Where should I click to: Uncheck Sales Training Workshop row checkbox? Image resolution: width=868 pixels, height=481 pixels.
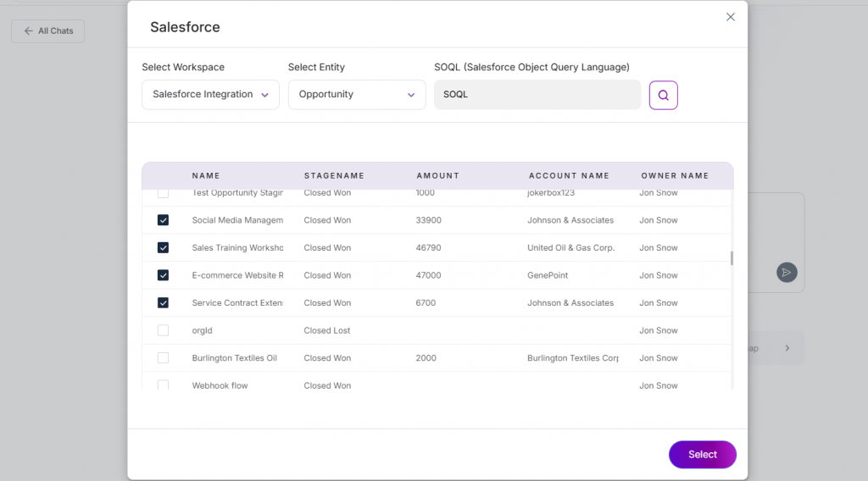pos(163,247)
